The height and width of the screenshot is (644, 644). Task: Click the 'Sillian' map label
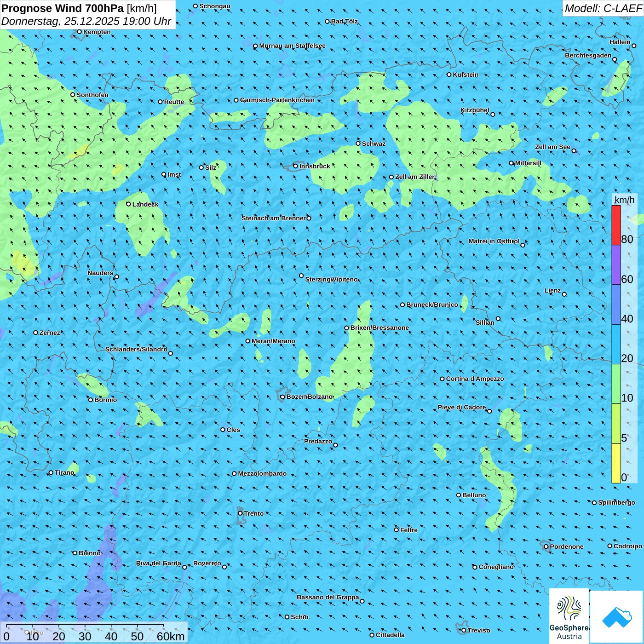pyautogui.click(x=485, y=322)
